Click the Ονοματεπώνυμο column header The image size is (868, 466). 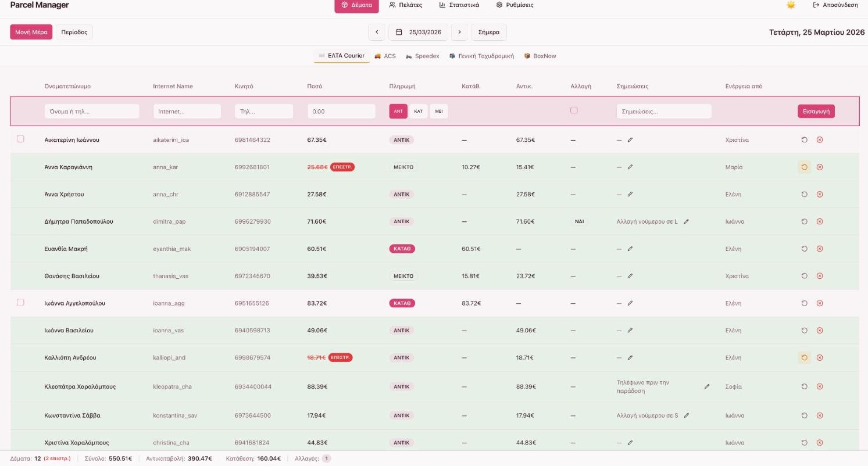[x=67, y=86]
